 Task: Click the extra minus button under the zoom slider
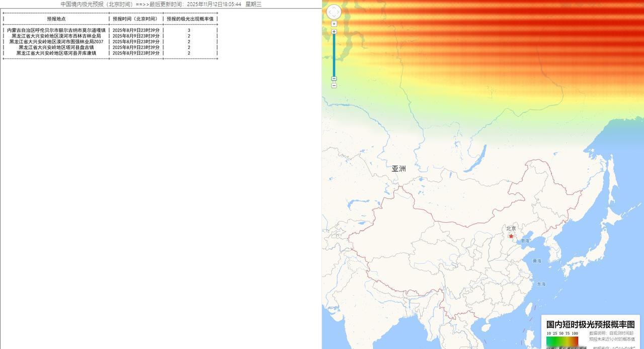[x=334, y=85]
